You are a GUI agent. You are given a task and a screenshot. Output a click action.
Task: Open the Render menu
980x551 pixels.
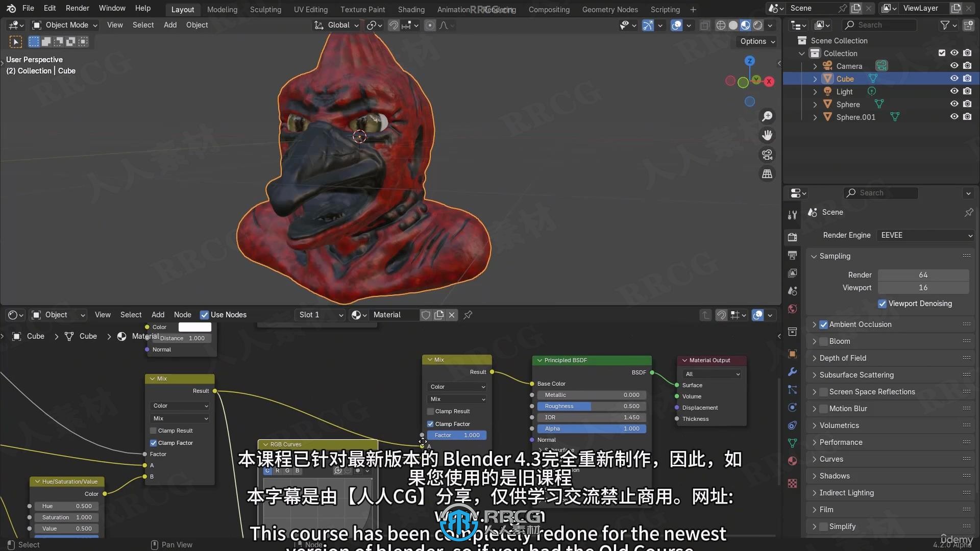[x=77, y=8]
